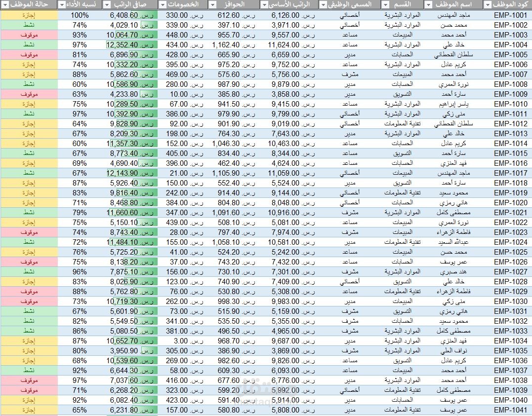Screen dimensions: 532x416
Task: Select cell EMP-1004
Action: [507, 45]
